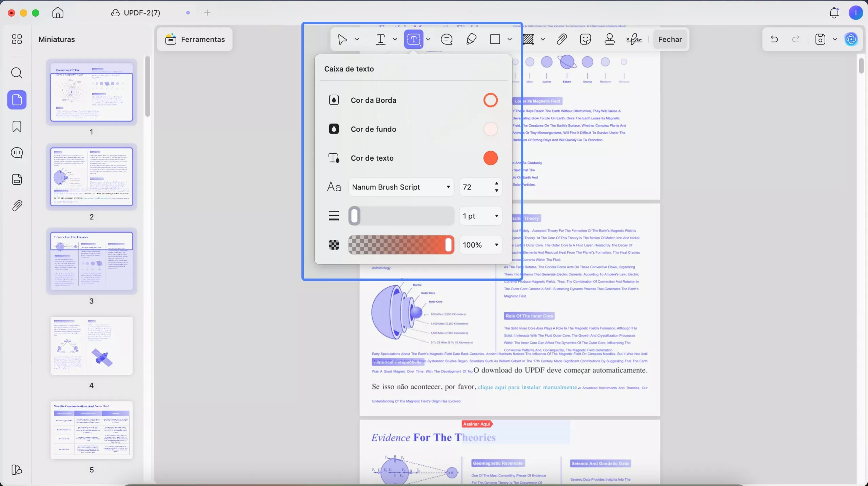Toggle the thumbnails panel sidebar button
868x486 pixels.
tap(17, 100)
